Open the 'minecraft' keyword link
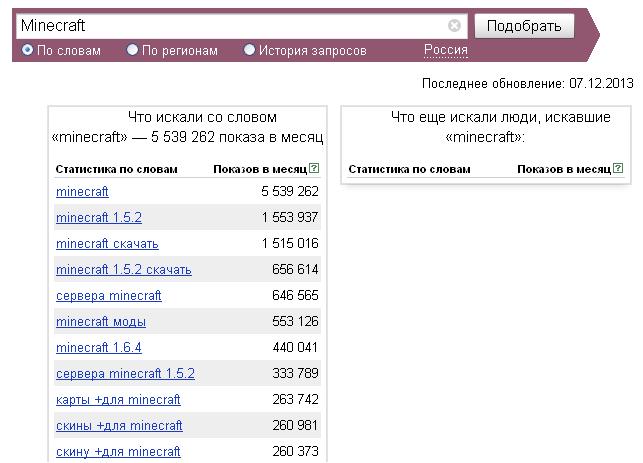 82,192
